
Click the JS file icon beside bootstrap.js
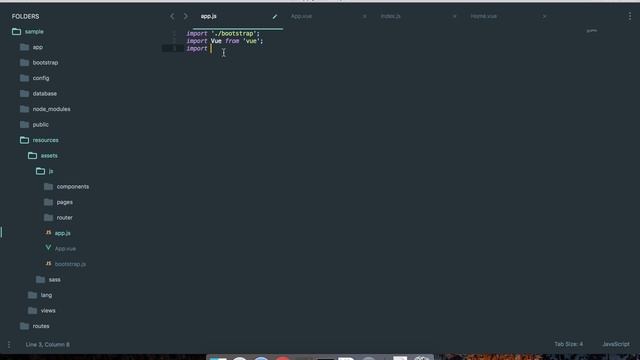click(x=48, y=264)
